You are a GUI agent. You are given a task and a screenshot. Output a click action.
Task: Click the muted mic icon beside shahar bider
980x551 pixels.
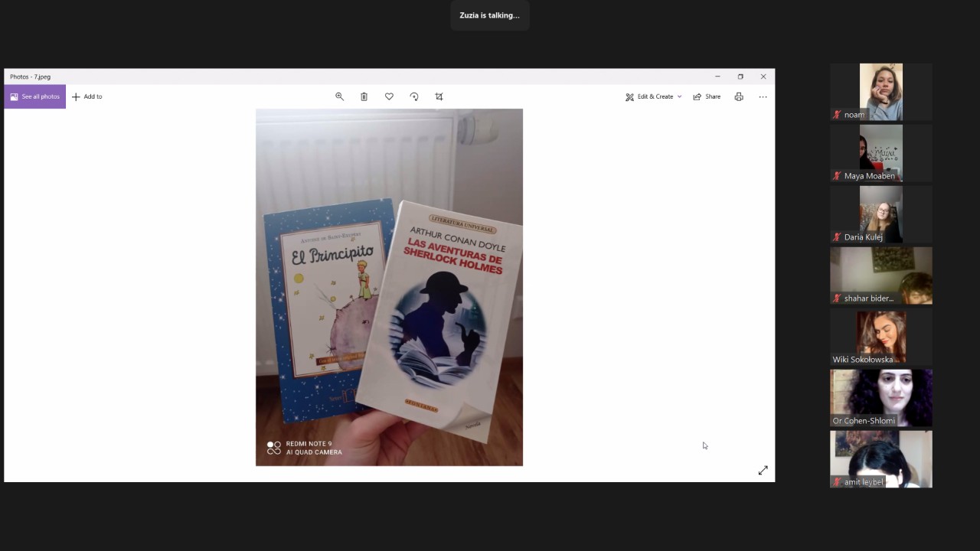838,298
